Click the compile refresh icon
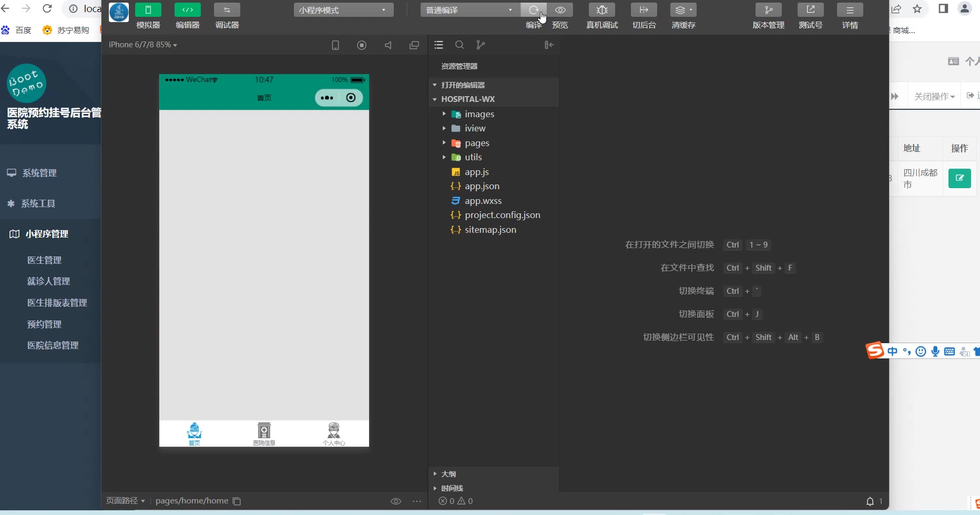 533,10
